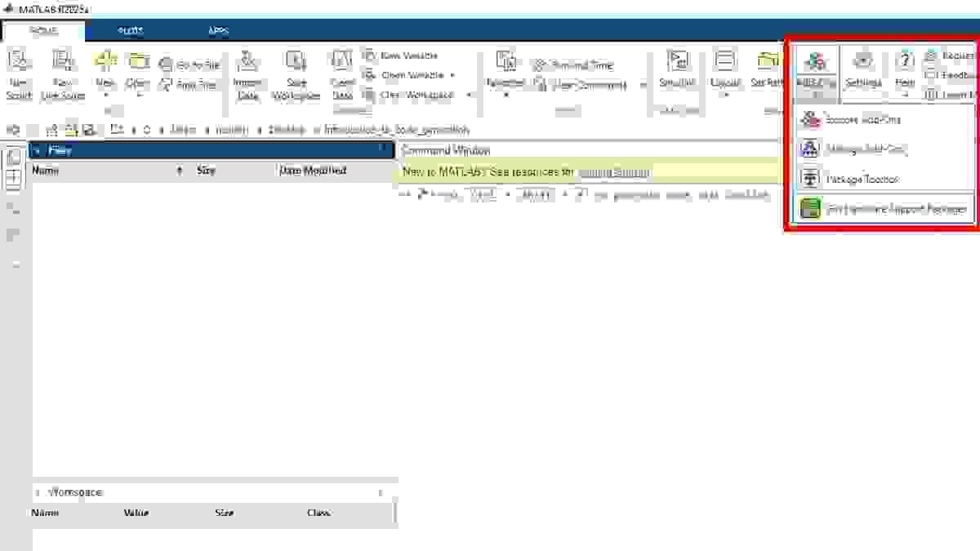Click Learn MATLAB in toolstrip
This screenshot has height=551, width=980.
pos(951,95)
